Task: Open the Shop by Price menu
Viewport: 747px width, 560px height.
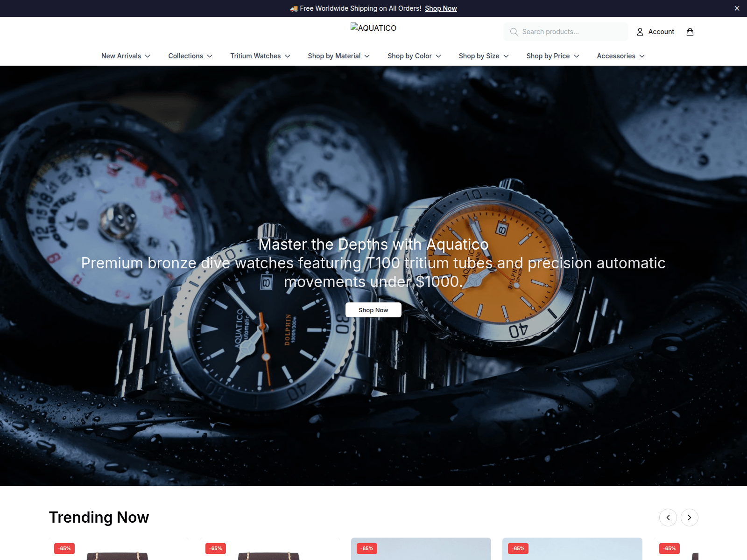Action: [x=553, y=56]
